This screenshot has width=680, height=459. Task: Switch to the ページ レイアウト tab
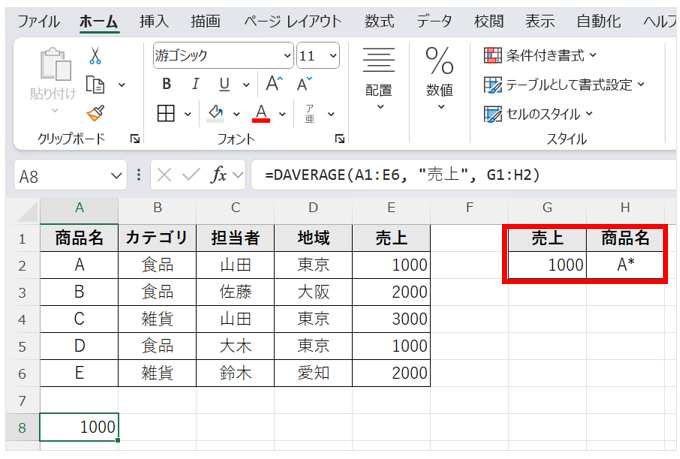tap(293, 21)
